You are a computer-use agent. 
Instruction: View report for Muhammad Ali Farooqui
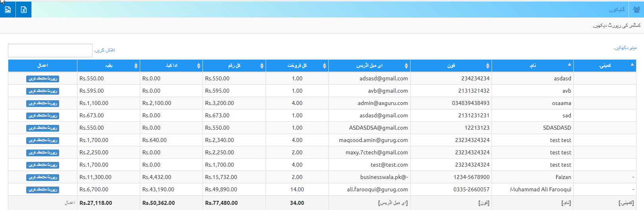click(43, 190)
